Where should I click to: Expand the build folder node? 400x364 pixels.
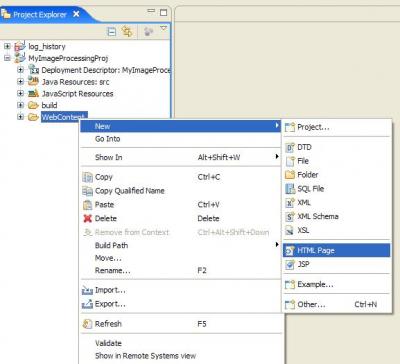pos(20,105)
